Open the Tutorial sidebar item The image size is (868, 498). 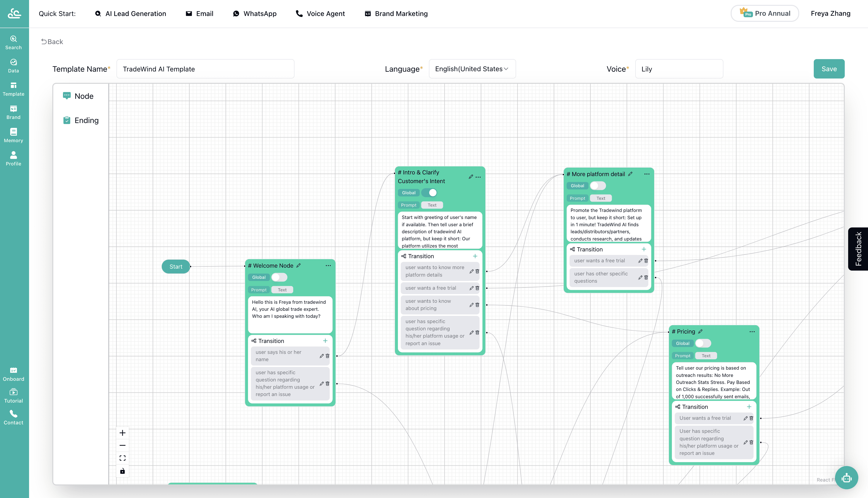tap(13, 396)
